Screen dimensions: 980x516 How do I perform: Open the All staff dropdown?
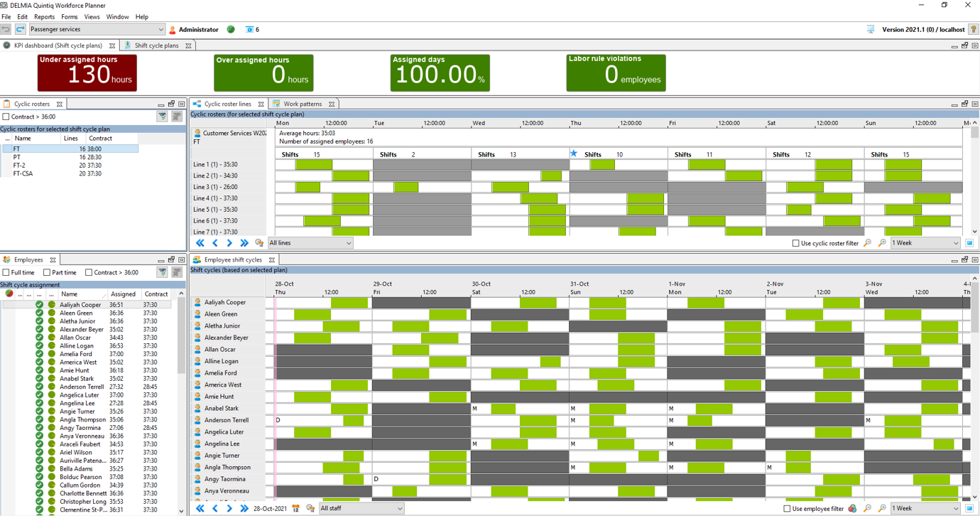361,508
